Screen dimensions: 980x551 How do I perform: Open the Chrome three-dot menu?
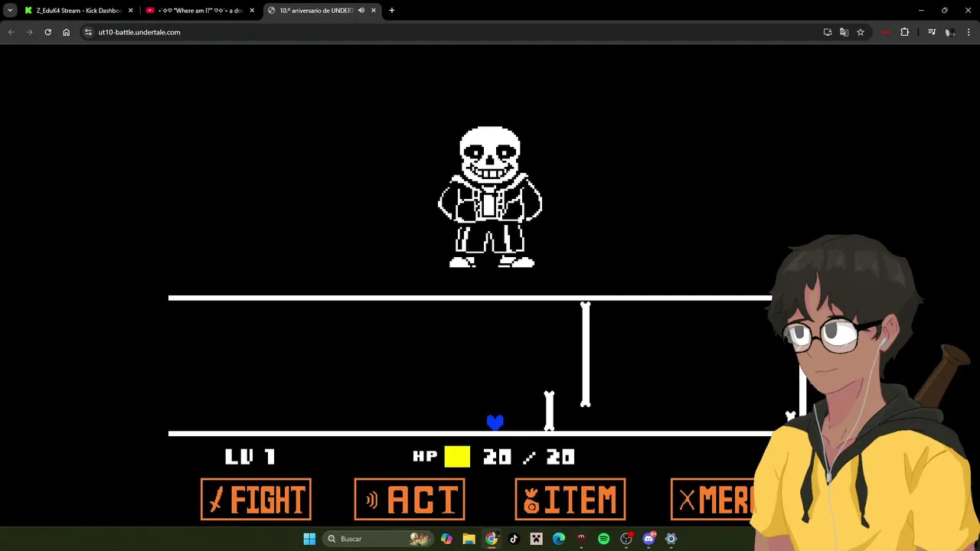click(969, 32)
